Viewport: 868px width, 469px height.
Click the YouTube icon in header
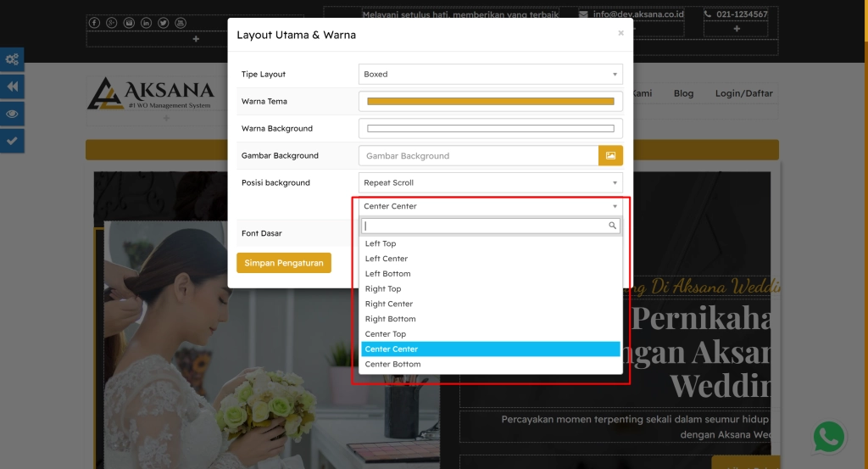click(x=180, y=22)
